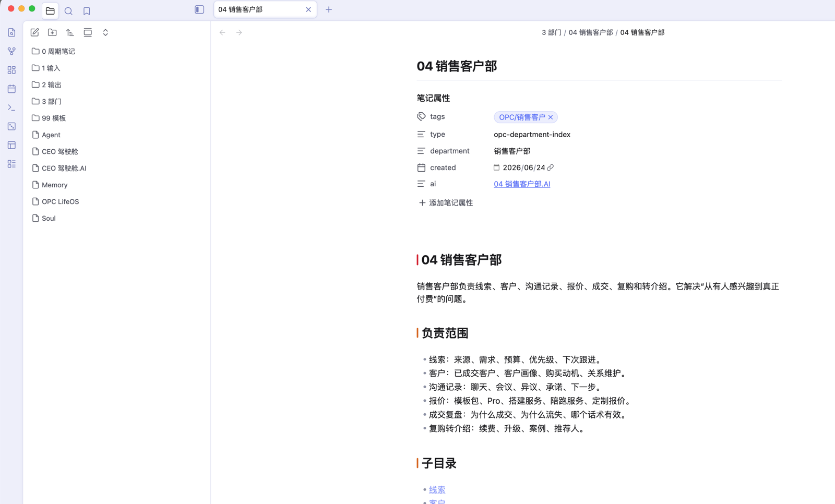Open daily note calendar icon
Image resolution: width=835 pixels, height=504 pixels.
pyautogui.click(x=11, y=89)
